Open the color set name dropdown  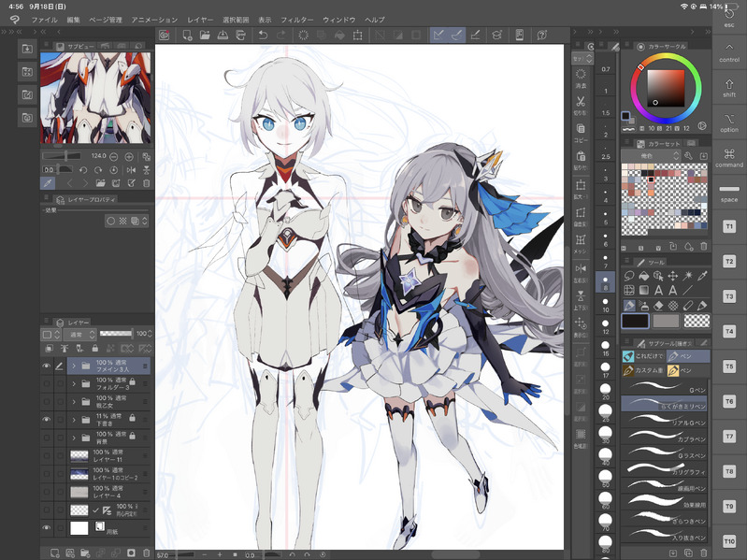tap(652, 156)
